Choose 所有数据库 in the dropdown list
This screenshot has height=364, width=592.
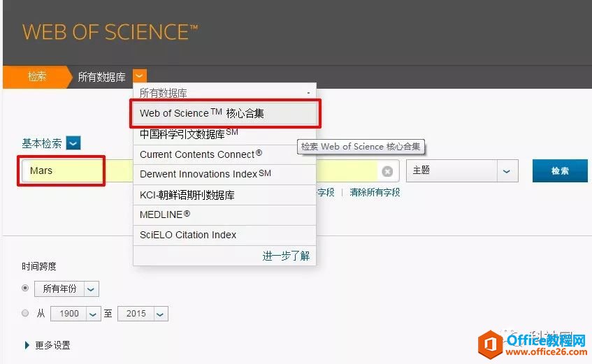point(224,92)
